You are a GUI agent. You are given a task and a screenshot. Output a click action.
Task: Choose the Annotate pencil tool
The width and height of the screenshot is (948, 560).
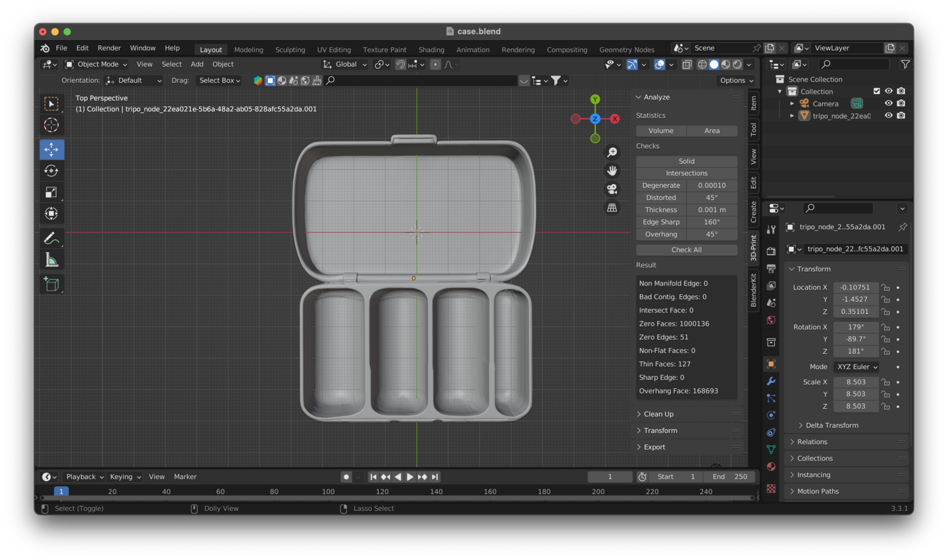coord(51,238)
